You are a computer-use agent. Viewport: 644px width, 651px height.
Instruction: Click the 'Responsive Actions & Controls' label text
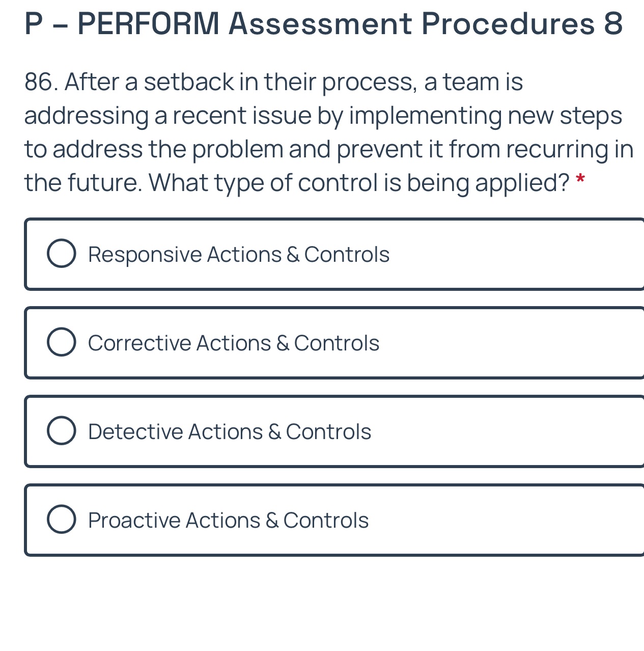[239, 254]
